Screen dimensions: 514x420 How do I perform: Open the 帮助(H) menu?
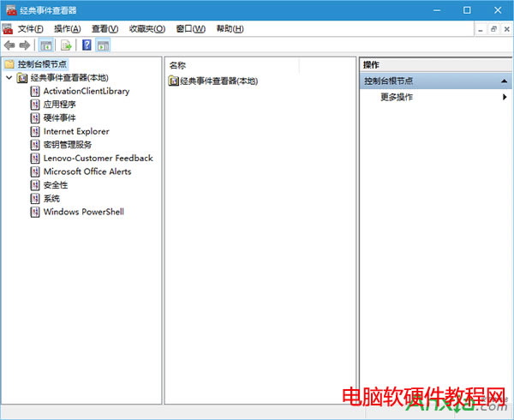point(230,29)
